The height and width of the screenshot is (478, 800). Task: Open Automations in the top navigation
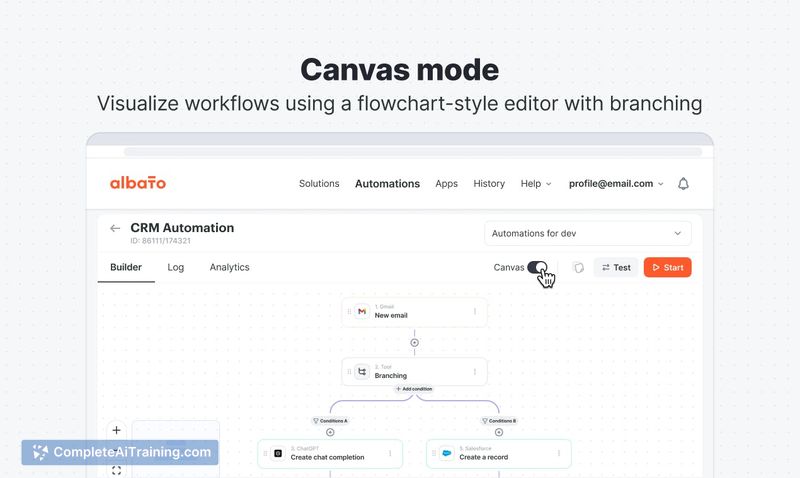tap(387, 184)
